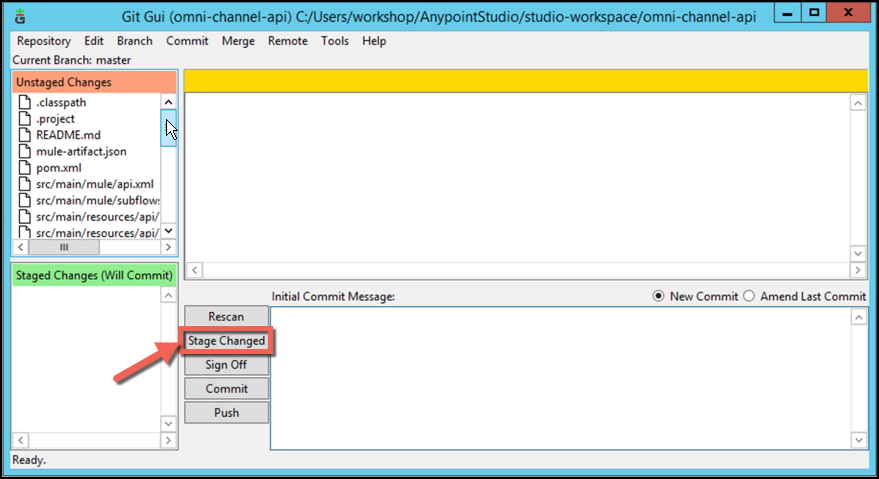Click the left arrow of the staged horizontal scrollbar
879x479 pixels.
coord(21,440)
